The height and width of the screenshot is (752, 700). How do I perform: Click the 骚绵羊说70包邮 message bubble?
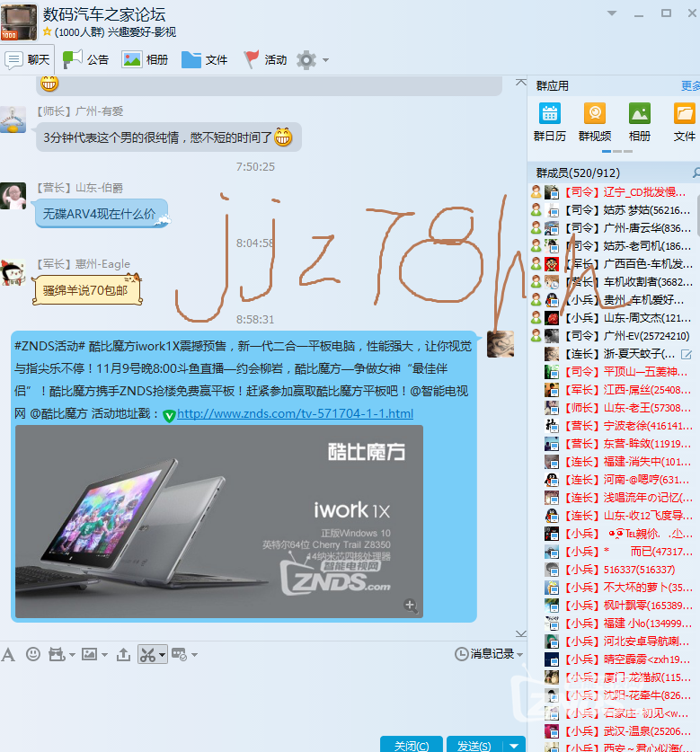(x=86, y=290)
